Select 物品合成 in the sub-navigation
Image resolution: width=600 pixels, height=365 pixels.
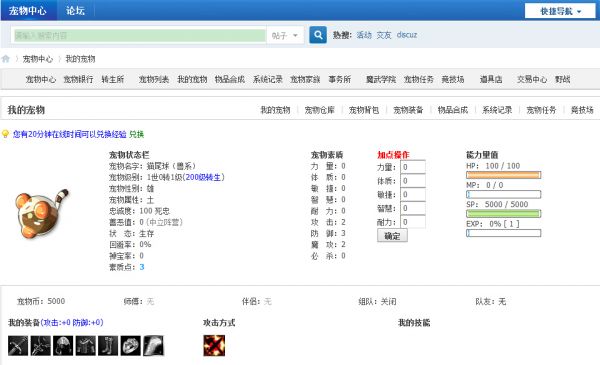click(453, 110)
